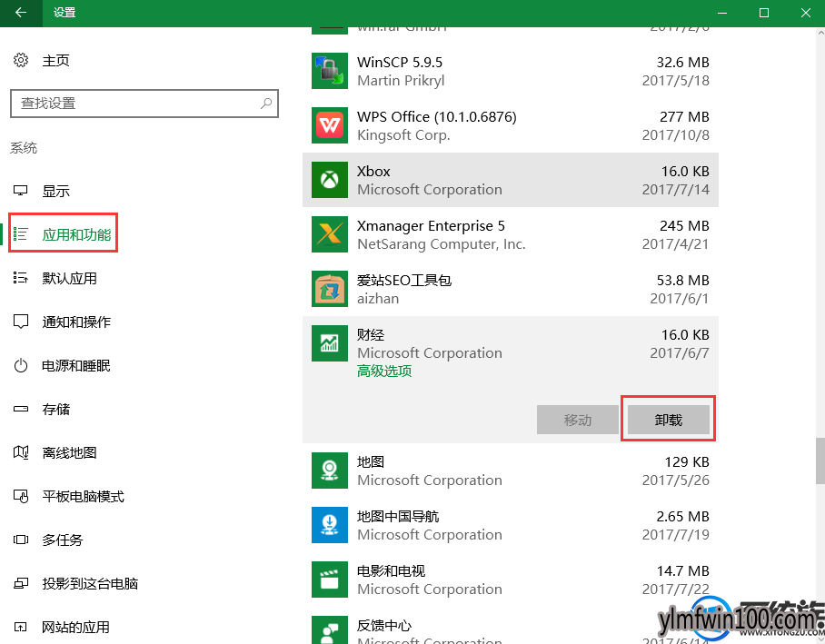Click the NetSarang Computer, Inc. text
This screenshot has width=825, height=644.
[442, 244]
